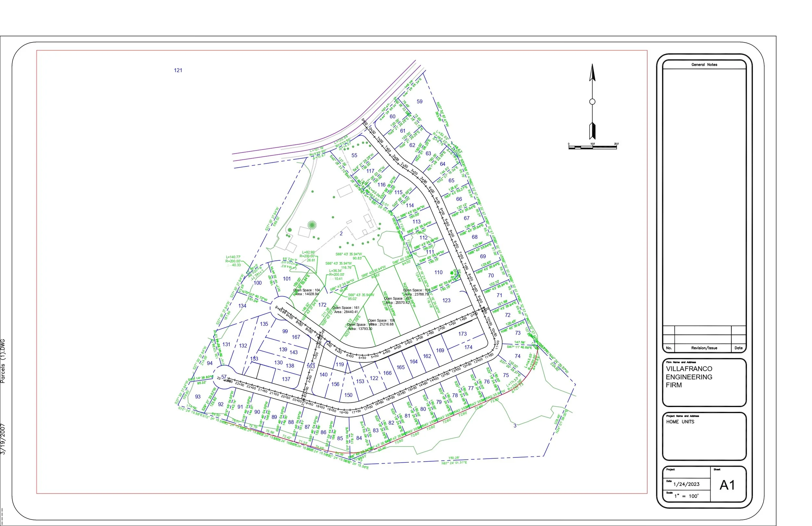Click lot label "140"
Image resolution: width=812 pixels, height=526 pixels.
(x=324, y=375)
